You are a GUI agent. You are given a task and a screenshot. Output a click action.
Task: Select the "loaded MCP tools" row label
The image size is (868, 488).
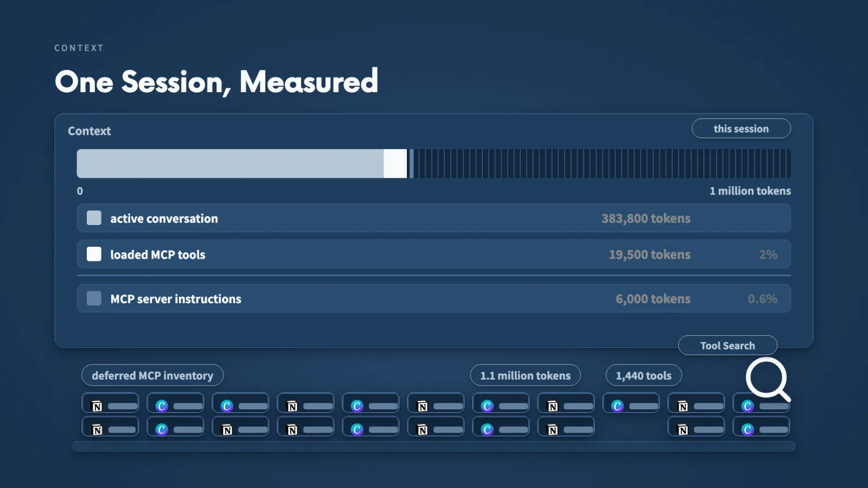pos(158,254)
